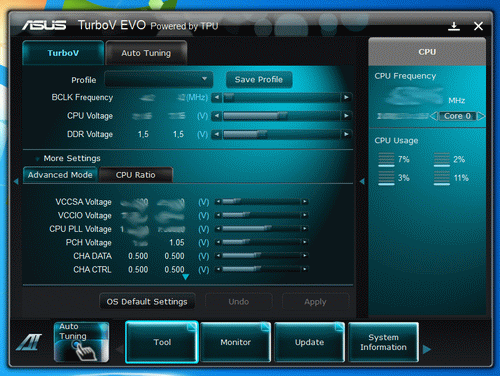Decrease VCCIO Voltage with left arrow

point(218,215)
